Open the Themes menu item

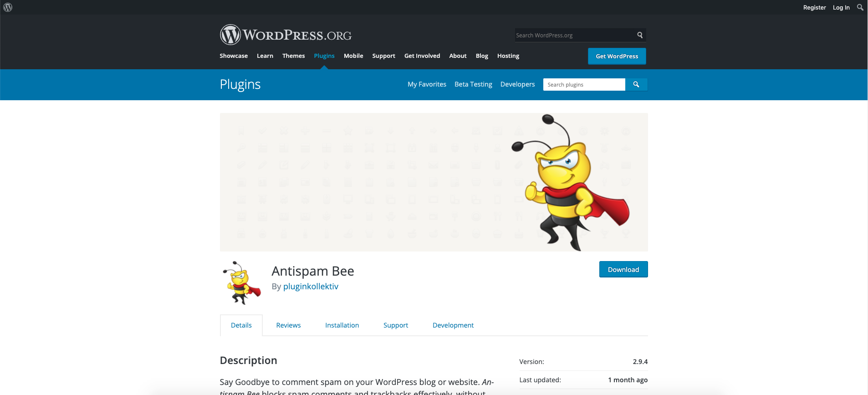293,56
